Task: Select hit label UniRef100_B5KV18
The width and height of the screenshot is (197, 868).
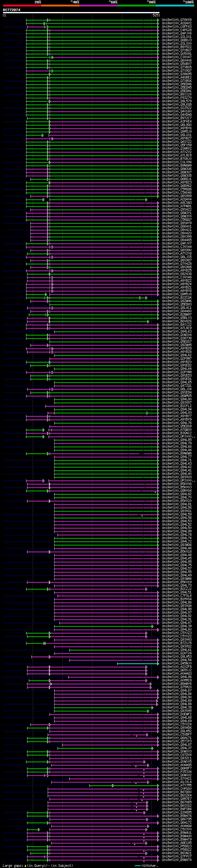Action: 176,551
